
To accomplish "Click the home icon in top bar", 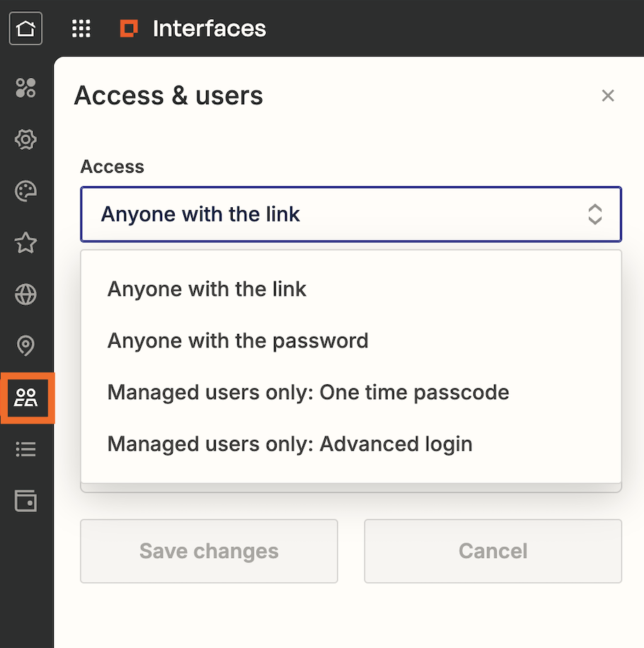I will tap(25, 29).
